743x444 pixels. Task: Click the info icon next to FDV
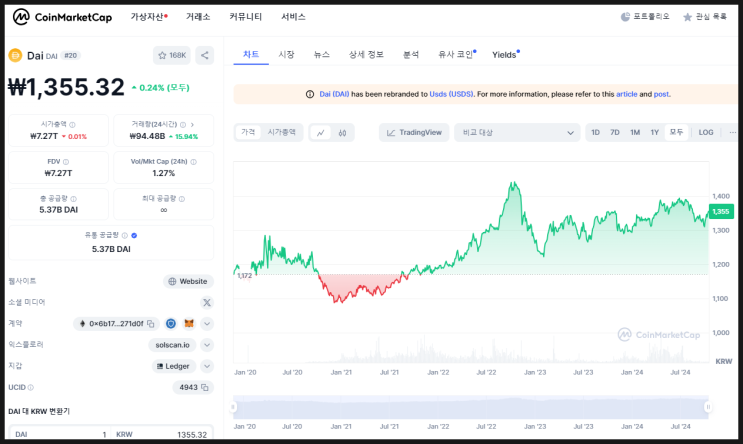[x=66, y=162]
